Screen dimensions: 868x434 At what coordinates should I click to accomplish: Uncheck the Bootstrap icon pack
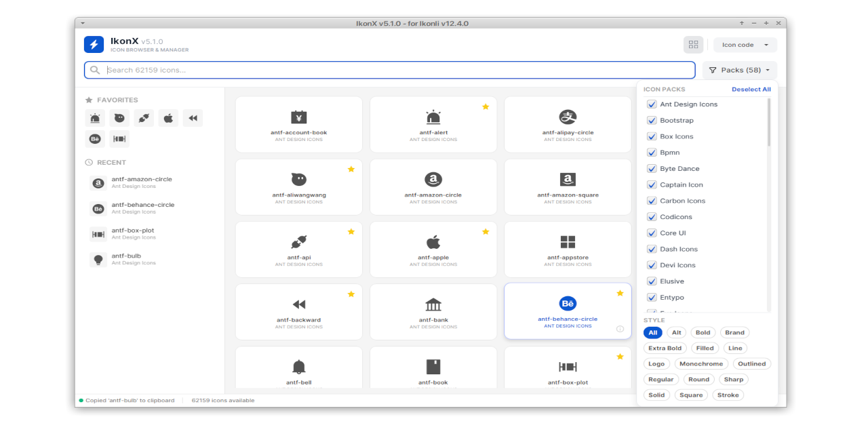(x=652, y=121)
